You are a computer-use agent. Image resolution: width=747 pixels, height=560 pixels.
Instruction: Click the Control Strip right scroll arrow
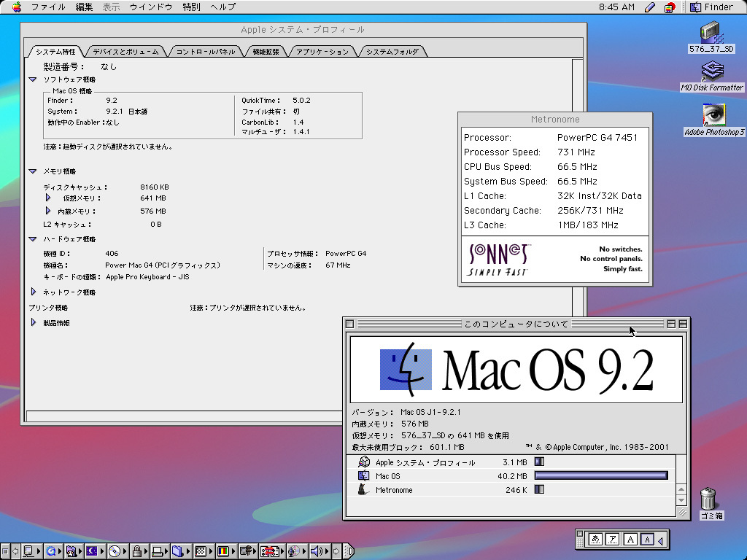pyautogui.click(x=336, y=551)
